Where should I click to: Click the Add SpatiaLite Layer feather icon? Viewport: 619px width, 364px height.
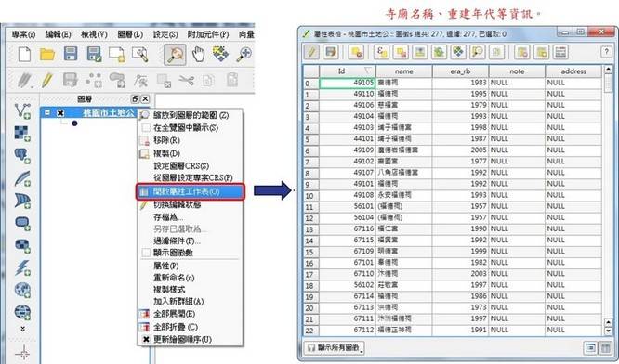click(22, 178)
